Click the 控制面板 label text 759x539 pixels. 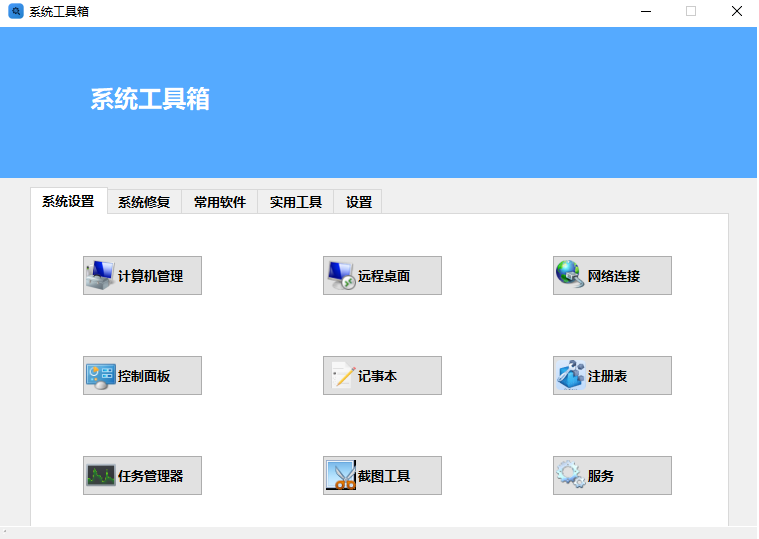point(144,376)
